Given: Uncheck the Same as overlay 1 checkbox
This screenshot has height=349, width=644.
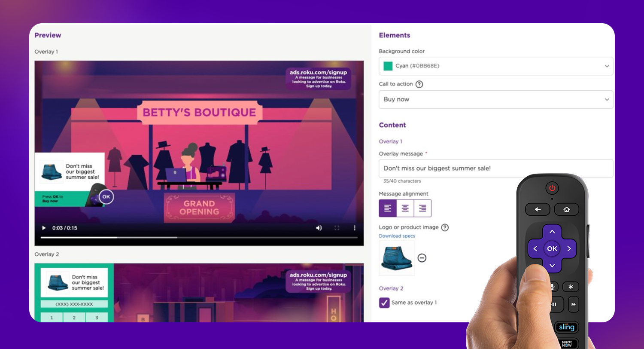Looking at the screenshot, I should pyautogui.click(x=384, y=303).
